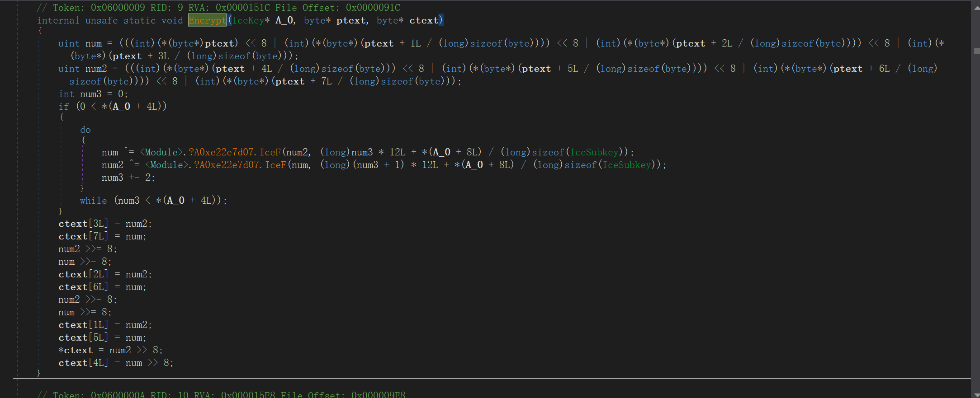Click the vertical scrollbar on the right edge
The height and width of the screenshot is (398, 980).
pos(975,51)
